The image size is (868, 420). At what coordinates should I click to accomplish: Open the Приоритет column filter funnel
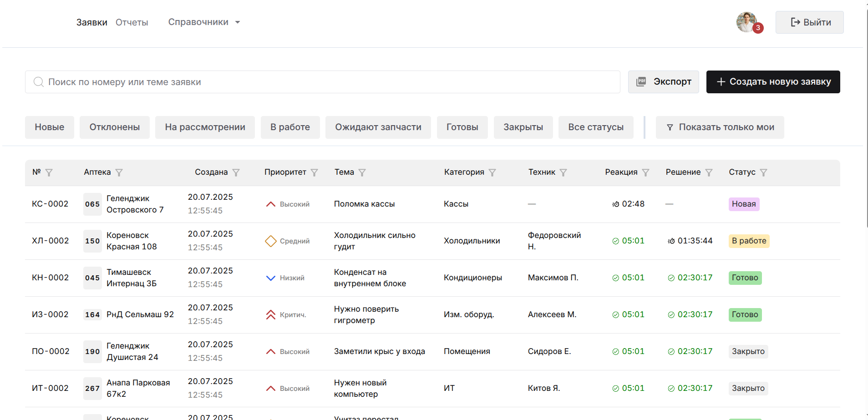point(315,172)
